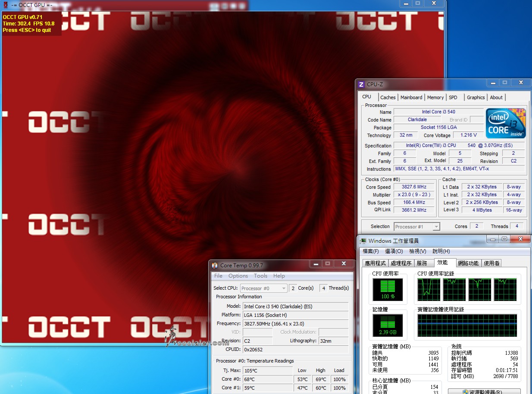Open the 檢視(V) menu in Task Manager
Image resolution: width=532 pixels, height=394 pixels.
(418, 251)
